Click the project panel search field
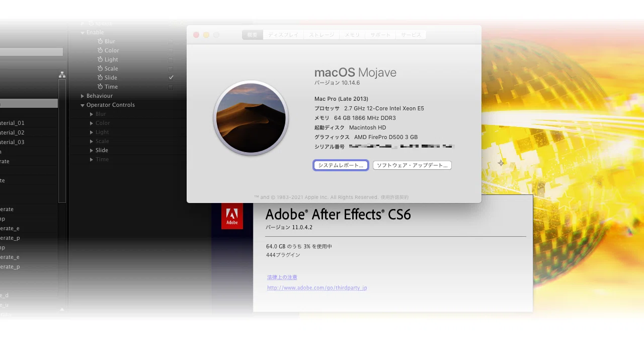 [31, 52]
